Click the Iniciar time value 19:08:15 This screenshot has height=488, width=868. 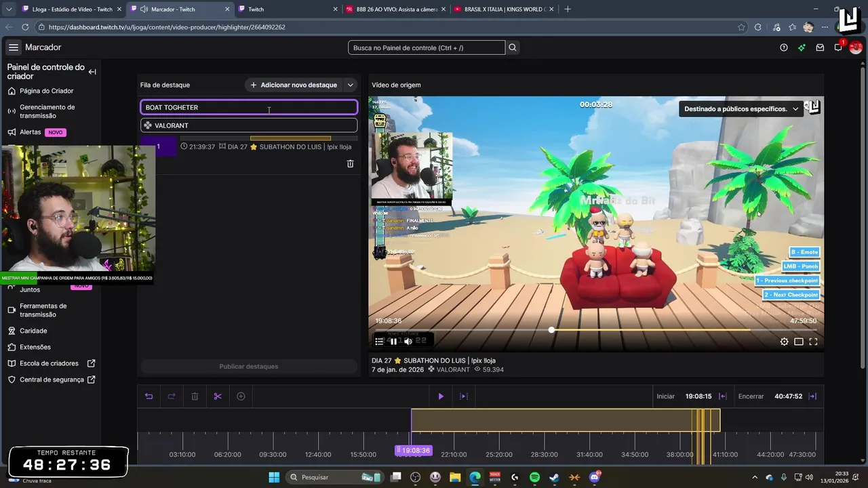(x=698, y=396)
